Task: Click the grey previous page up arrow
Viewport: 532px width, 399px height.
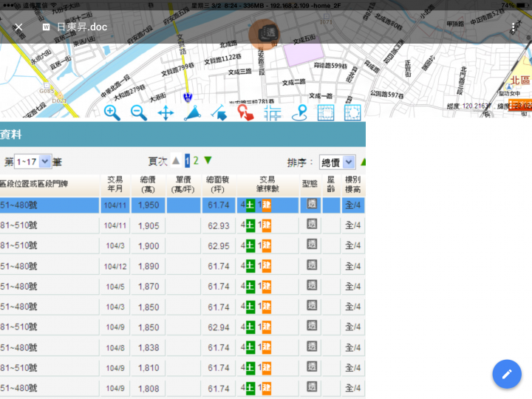Action: (176, 160)
